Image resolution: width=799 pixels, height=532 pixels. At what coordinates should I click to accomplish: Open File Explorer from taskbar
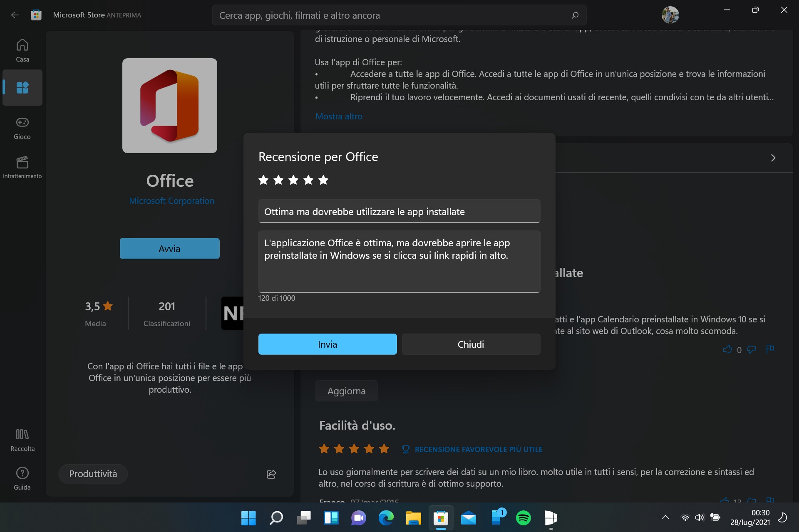tap(413, 518)
